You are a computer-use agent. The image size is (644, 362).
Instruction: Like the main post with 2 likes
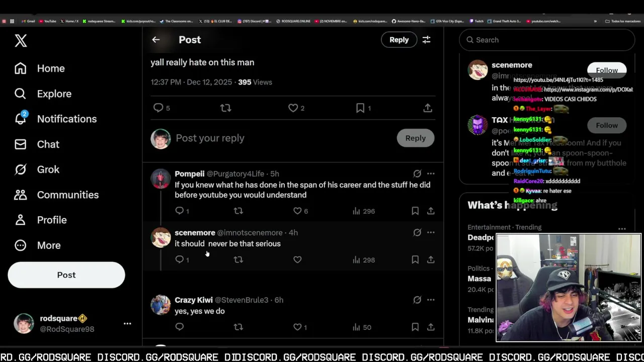296,108
